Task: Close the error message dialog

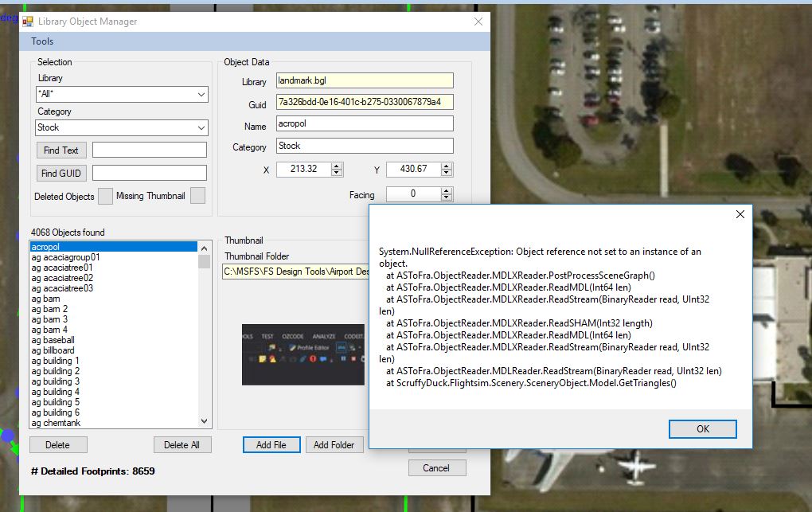Action: [740, 214]
